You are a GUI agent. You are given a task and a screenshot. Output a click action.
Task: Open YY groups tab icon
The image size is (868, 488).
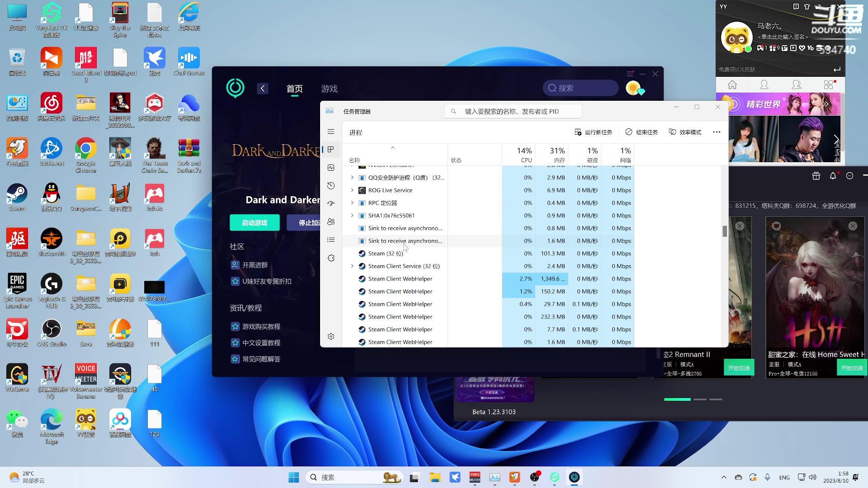(x=797, y=84)
